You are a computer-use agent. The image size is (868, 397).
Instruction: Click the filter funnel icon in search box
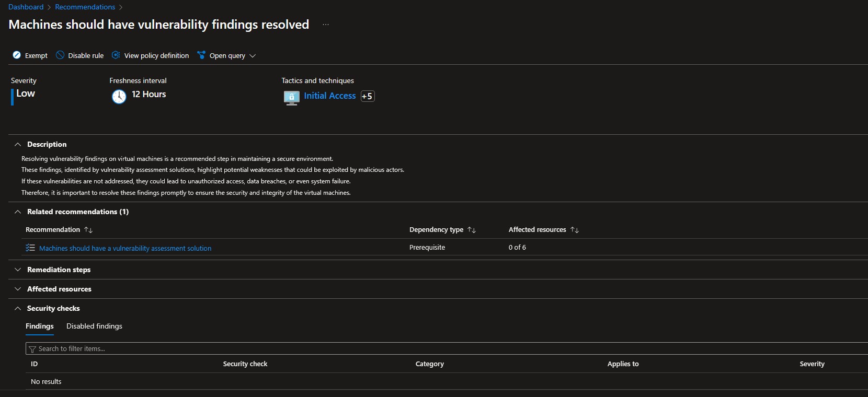(32, 349)
